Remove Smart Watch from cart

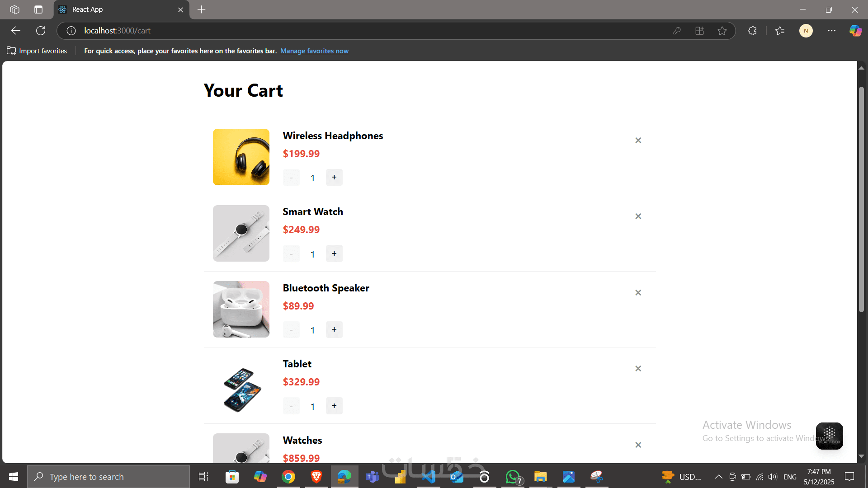[x=638, y=216]
